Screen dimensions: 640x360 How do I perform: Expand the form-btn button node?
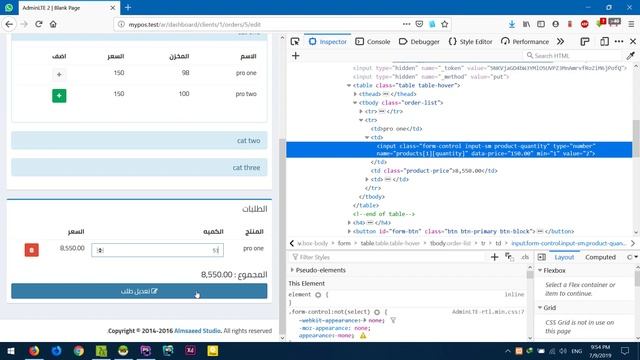[349, 231]
